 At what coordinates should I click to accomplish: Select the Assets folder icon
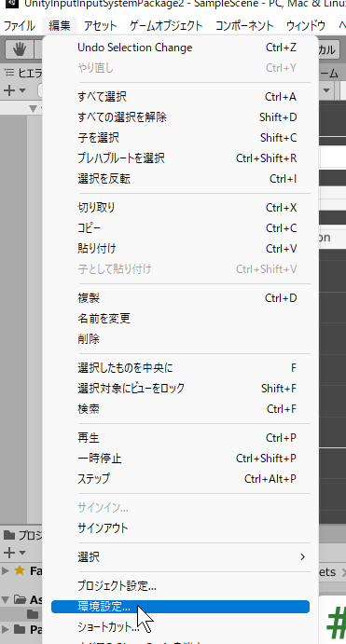point(20,599)
